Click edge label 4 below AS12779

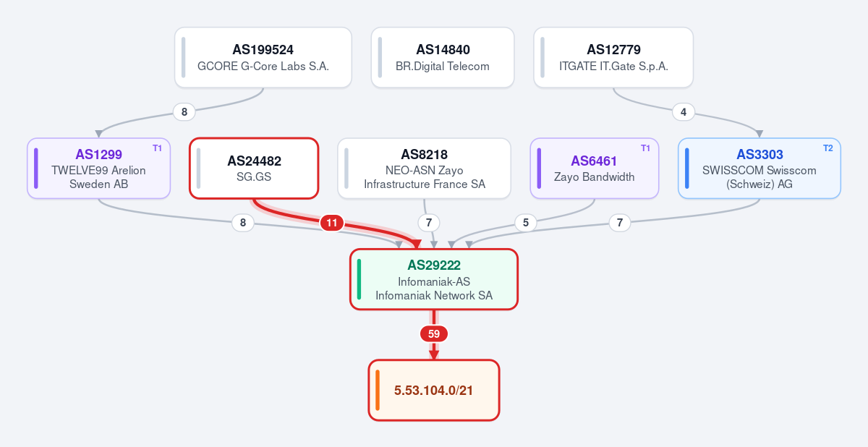(684, 111)
